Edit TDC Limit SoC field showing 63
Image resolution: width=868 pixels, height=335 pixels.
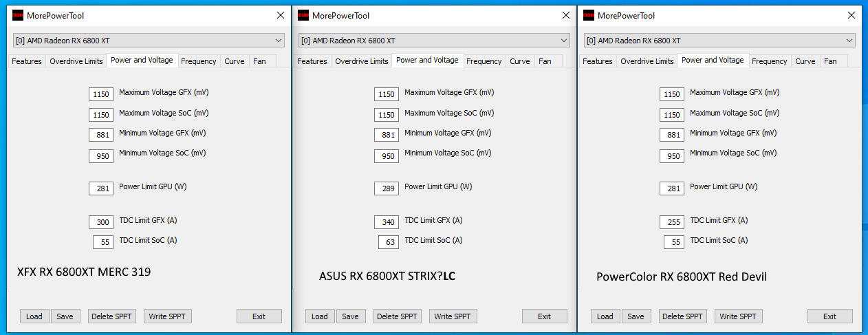tap(389, 242)
